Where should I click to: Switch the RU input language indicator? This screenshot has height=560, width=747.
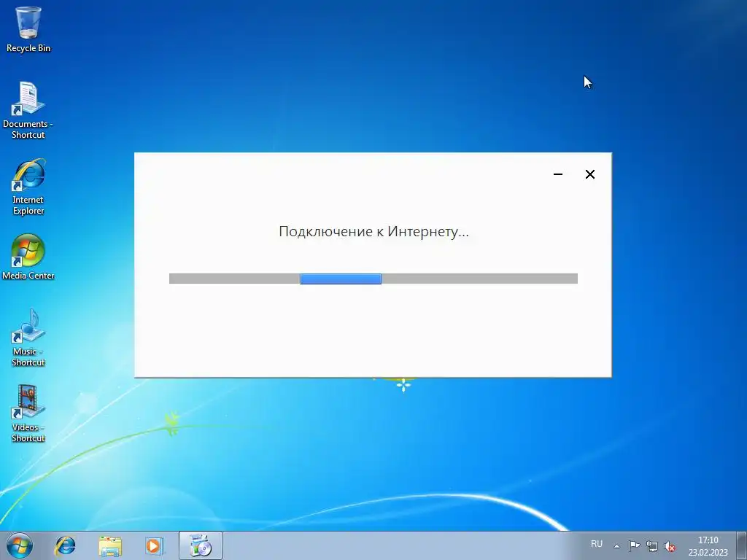(x=597, y=544)
